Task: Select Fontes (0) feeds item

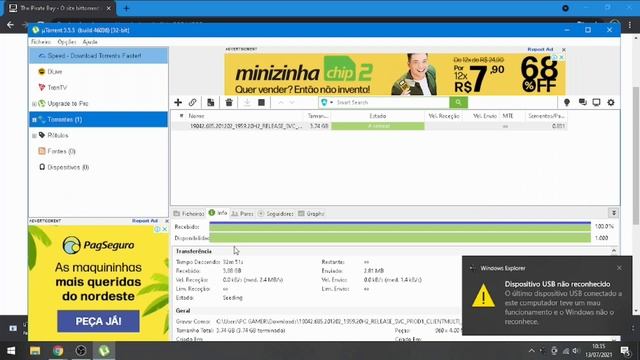Action: (61, 151)
